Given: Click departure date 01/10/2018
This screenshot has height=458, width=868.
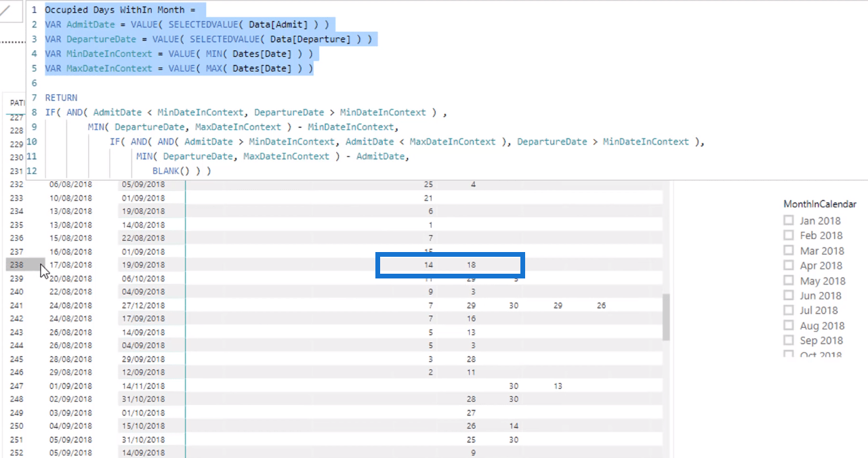Looking at the screenshot, I should 143,413.
